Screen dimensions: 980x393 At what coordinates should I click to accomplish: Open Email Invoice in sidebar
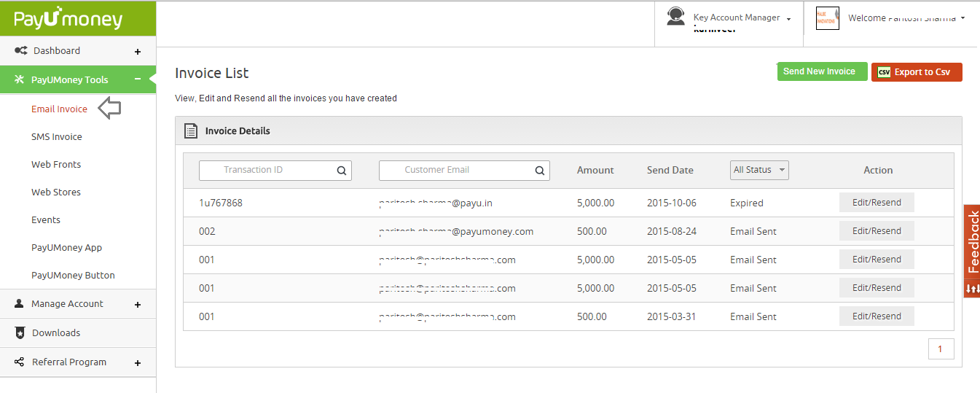(59, 109)
